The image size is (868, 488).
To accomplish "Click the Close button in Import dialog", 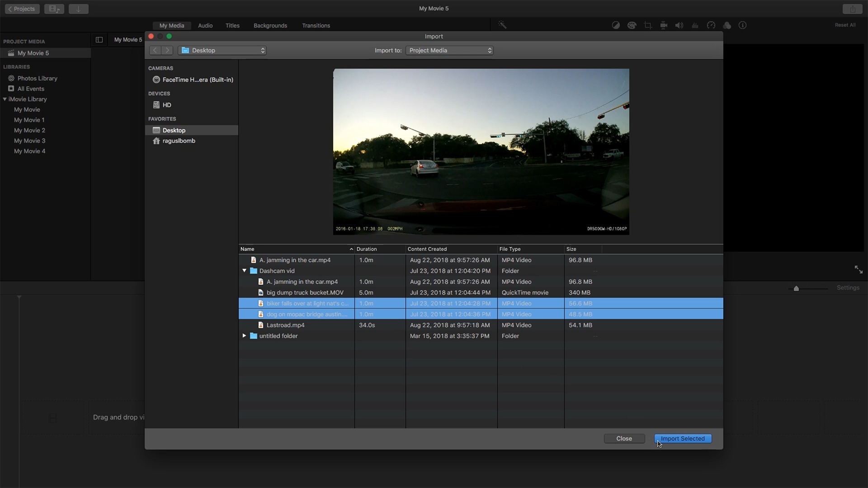I will tap(624, 438).
